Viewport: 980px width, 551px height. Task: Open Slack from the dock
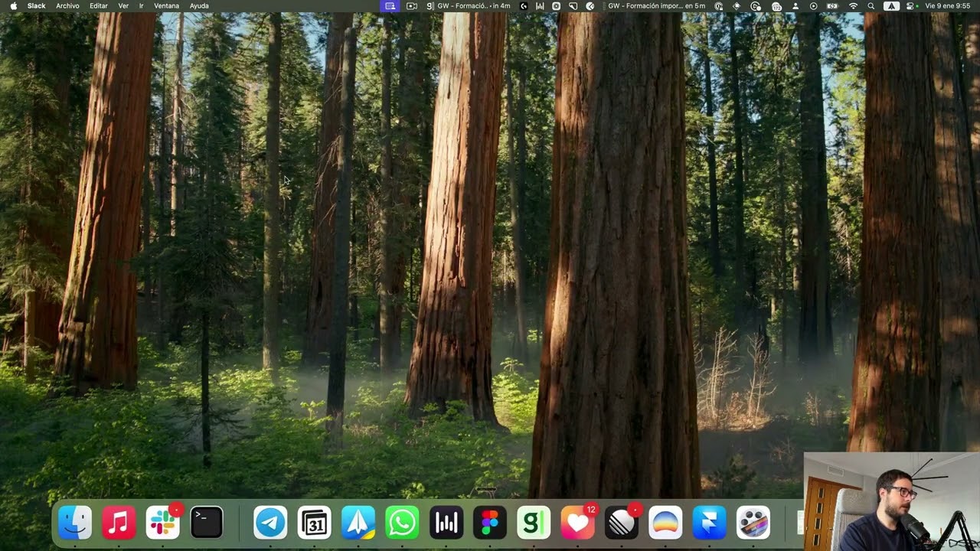pos(162,523)
